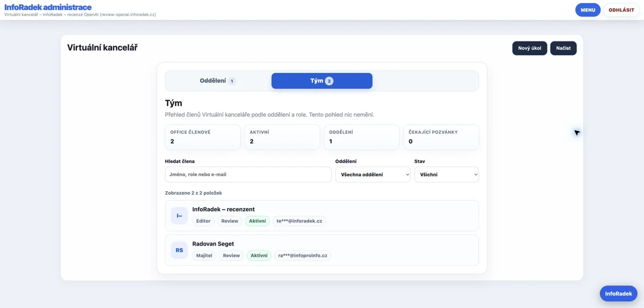The width and height of the screenshot is (644, 308).
Task: Open the Stav filter dropdown
Action: click(446, 175)
